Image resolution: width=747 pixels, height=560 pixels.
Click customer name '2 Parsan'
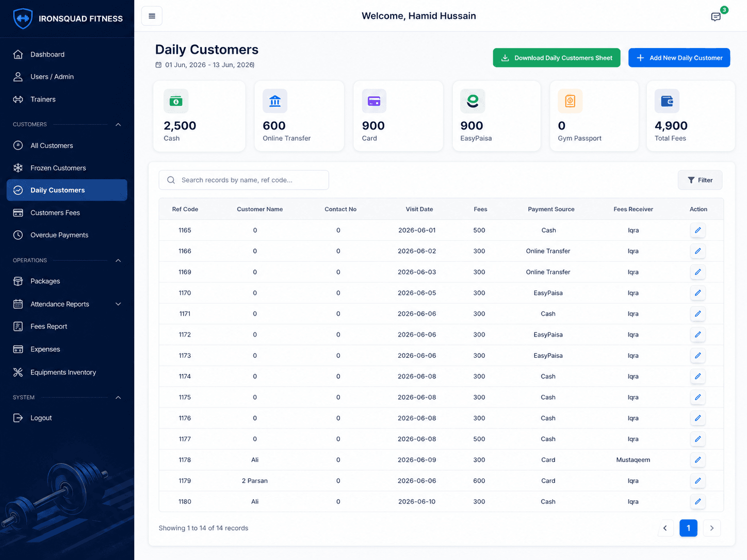[255, 481]
